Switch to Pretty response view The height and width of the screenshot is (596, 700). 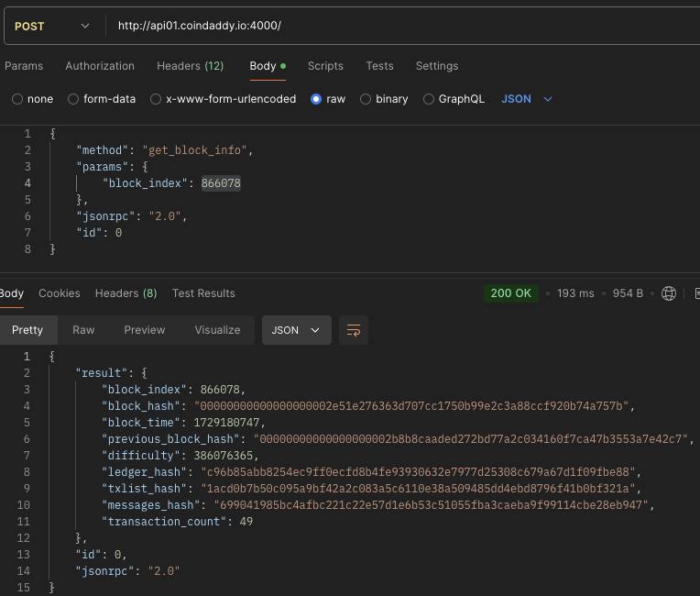pyautogui.click(x=27, y=330)
